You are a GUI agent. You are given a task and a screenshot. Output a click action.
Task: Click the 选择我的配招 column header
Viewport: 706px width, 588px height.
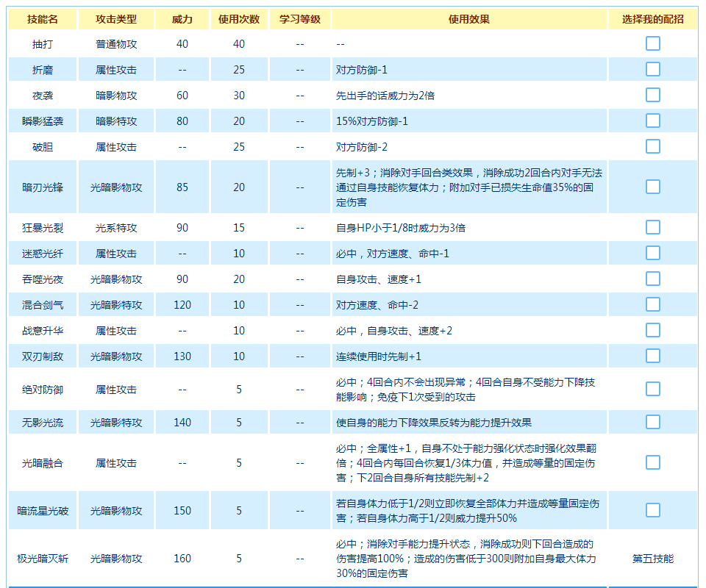point(652,19)
